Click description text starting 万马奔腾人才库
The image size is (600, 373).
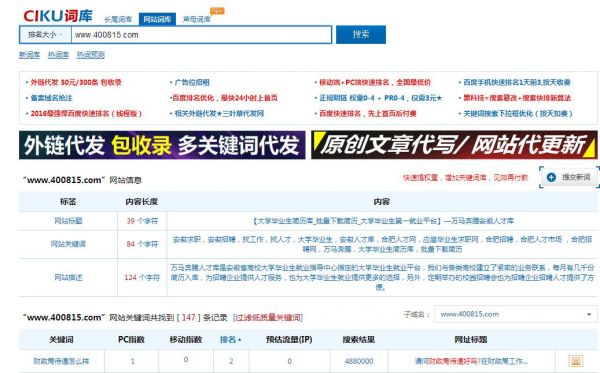tap(382, 277)
